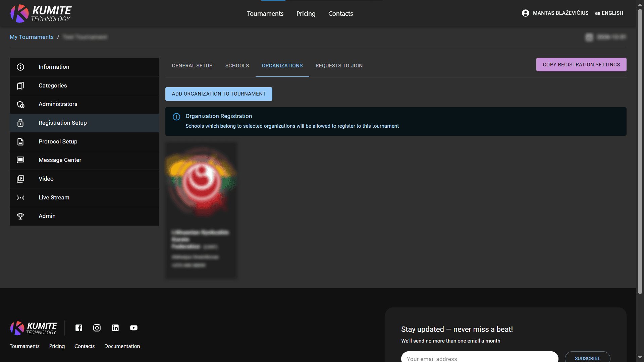Open the Instagram footer icon
The height and width of the screenshot is (362, 644).
97,328
